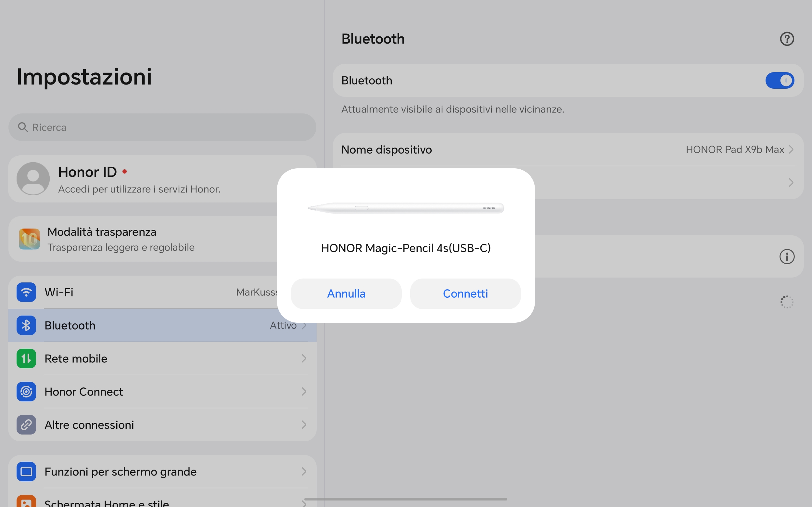Tap the Honor Connect icon
Image resolution: width=812 pixels, height=507 pixels.
(26, 392)
